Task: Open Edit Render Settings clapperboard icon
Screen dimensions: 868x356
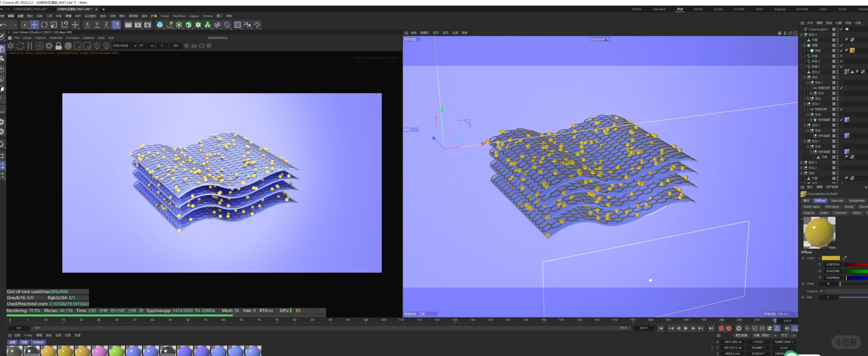Action: pos(148,25)
